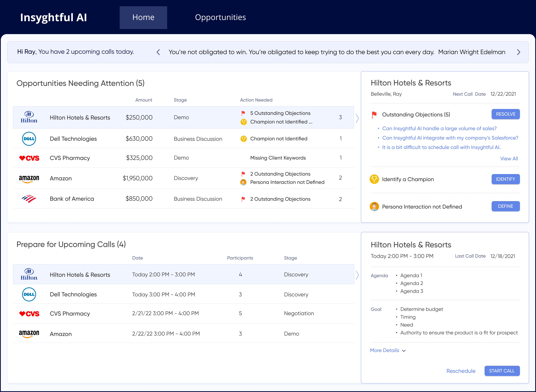536x392 pixels.
Task: Click the Hilton logo in Opportunities list
Action: (29, 117)
